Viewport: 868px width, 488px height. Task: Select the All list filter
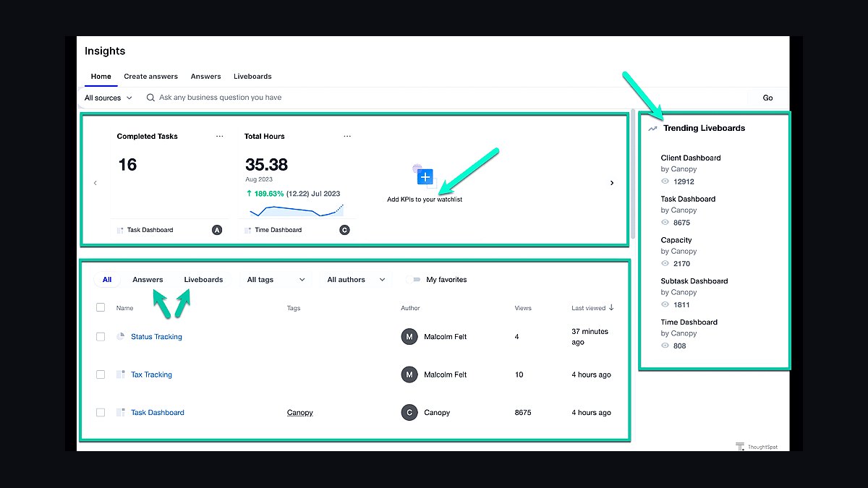coord(107,280)
